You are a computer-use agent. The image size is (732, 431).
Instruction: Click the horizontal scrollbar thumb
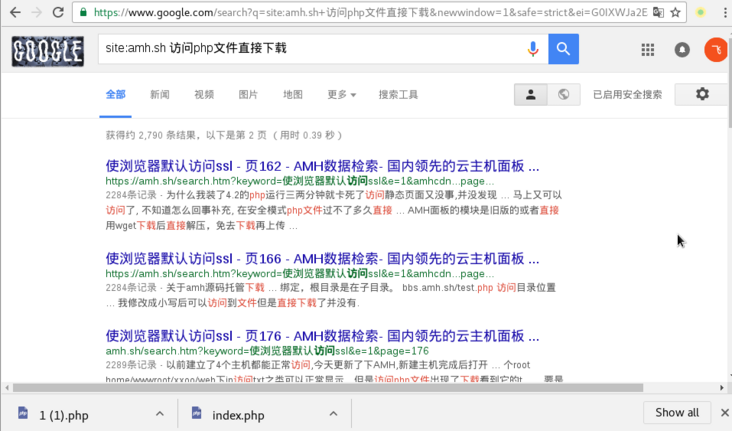(x=328, y=388)
